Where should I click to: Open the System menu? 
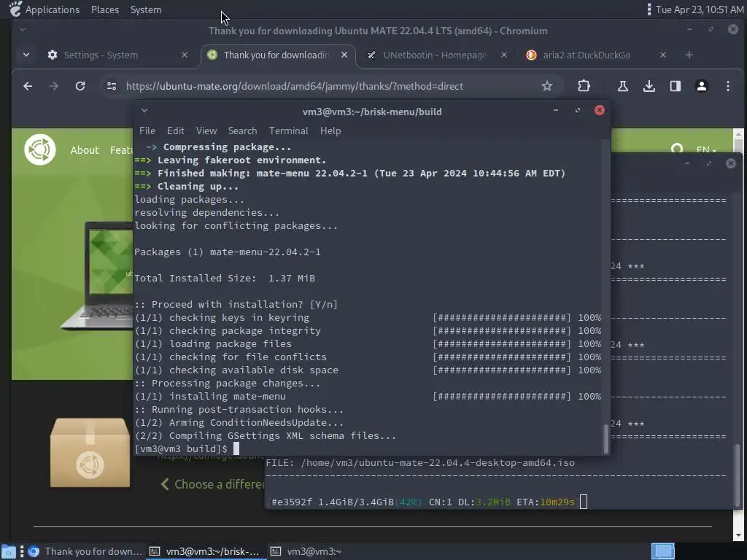(x=146, y=9)
